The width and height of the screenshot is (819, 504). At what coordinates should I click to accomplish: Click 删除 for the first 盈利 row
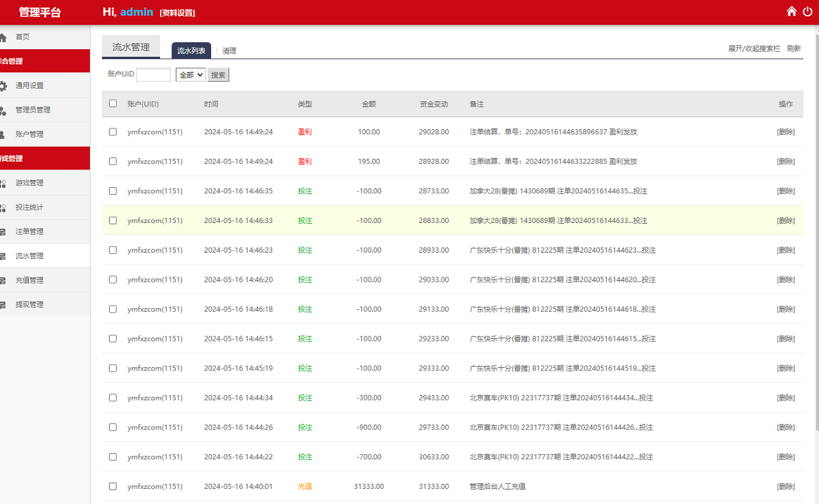(x=786, y=132)
